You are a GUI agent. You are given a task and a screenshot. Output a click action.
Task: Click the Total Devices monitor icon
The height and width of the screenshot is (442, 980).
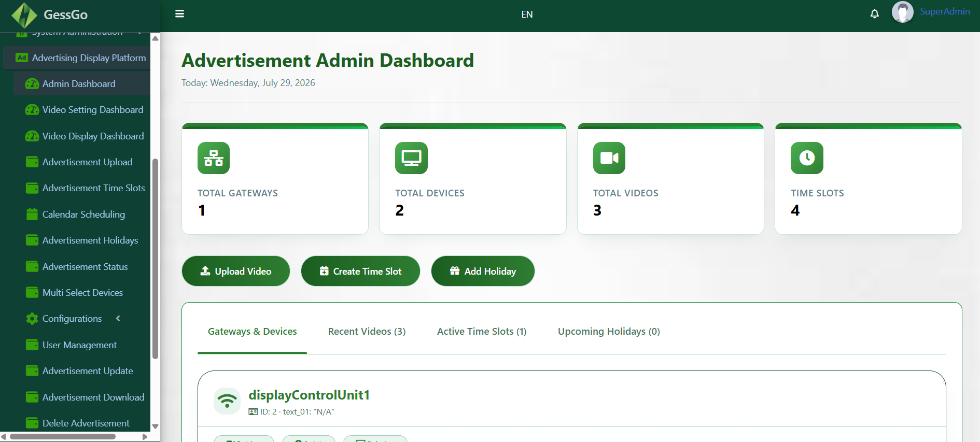[x=411, y=158]
